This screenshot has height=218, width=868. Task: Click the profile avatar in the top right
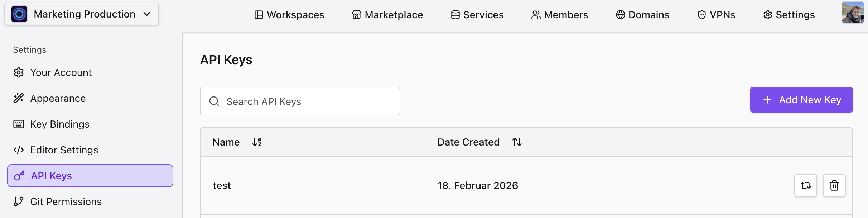tap(853, 13)
